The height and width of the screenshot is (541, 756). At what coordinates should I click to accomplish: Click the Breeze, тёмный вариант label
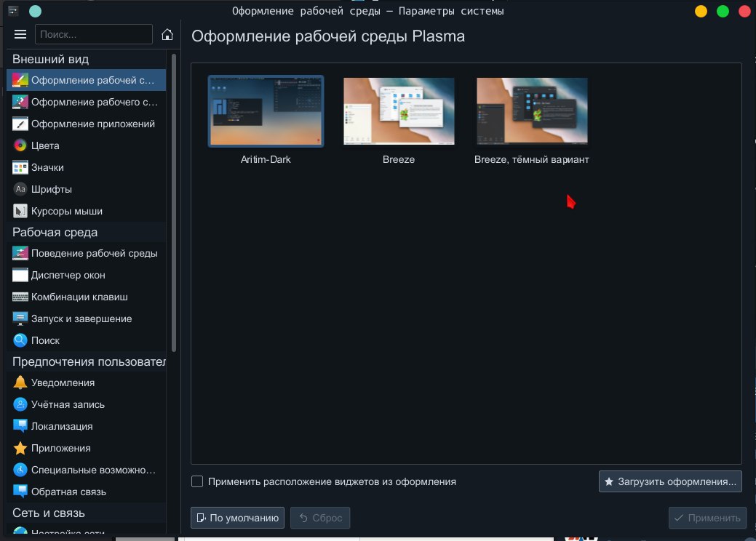pyautogui.click(x=532, y=159)
